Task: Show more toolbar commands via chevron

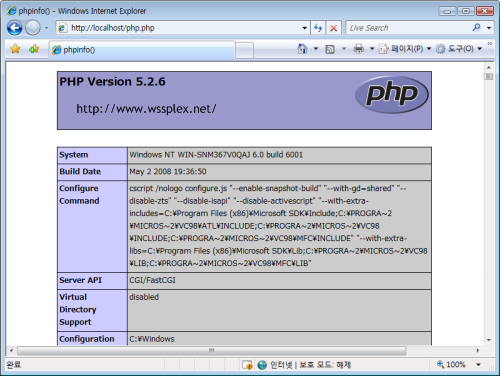Action: tap(490, 44)
